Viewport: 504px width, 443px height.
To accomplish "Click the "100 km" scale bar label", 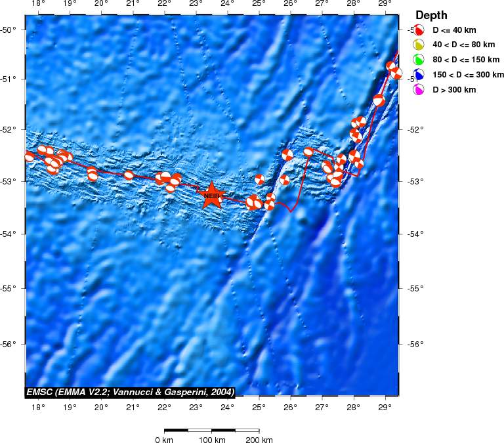I will click(x=213, y=440).
